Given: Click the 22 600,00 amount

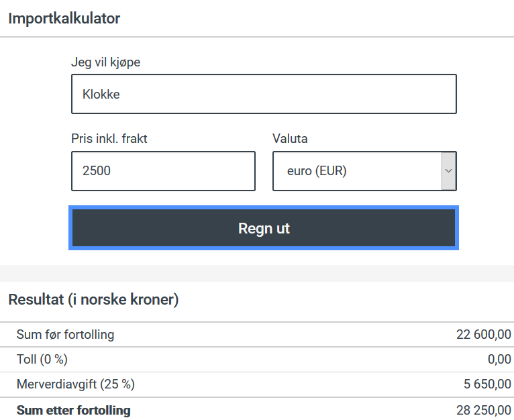Looking at the screenshot, I should pos(484,334).
